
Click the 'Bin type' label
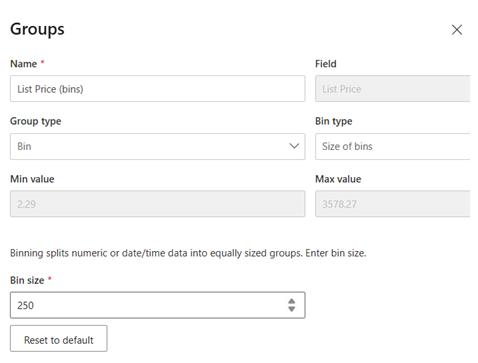pos(334,121)
